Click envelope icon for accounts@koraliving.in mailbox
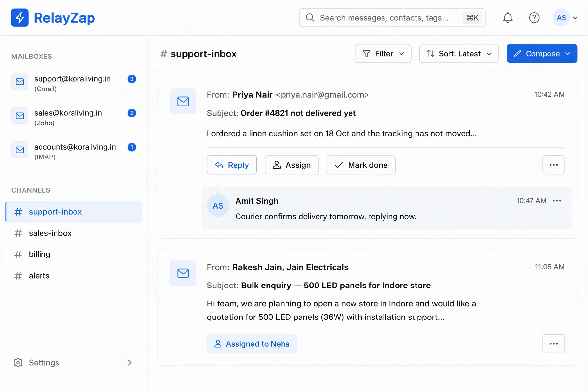Viewport: 588px width, 392px height. tap(20, 150)
